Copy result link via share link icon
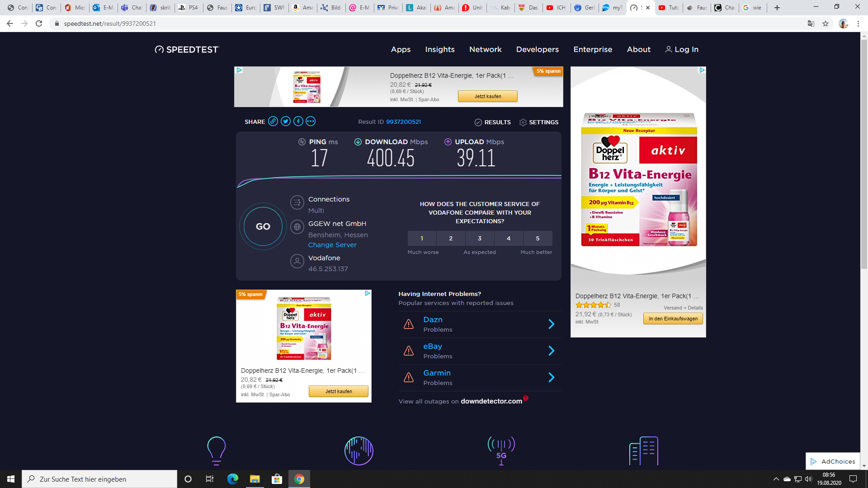This screenshot has height=488, width=868. tap(273, 121)
